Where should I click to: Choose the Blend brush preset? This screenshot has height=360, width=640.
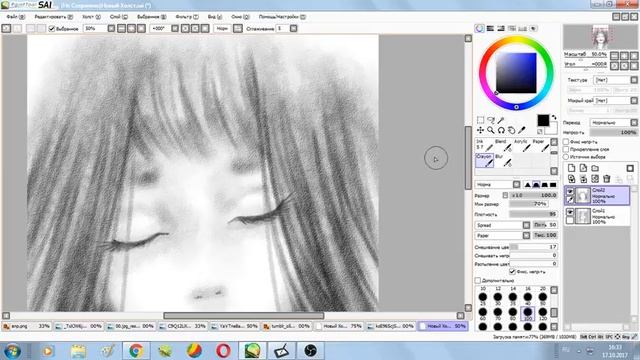(x=503, y=145)
